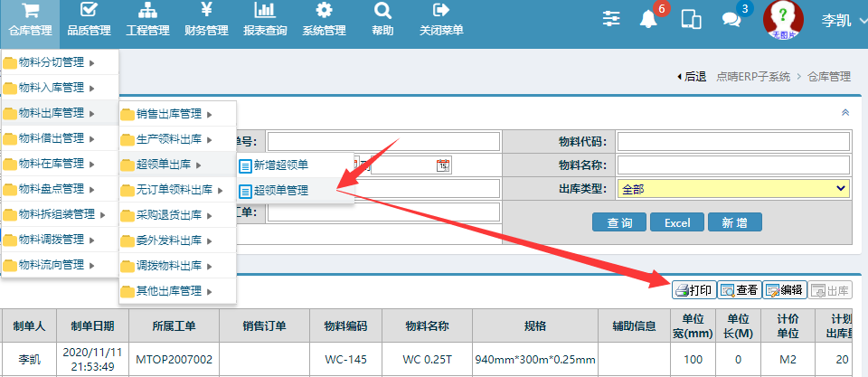Click the 物料代码 input field
The width and height of the screenshot is (868, 377).
pos(733,141)
